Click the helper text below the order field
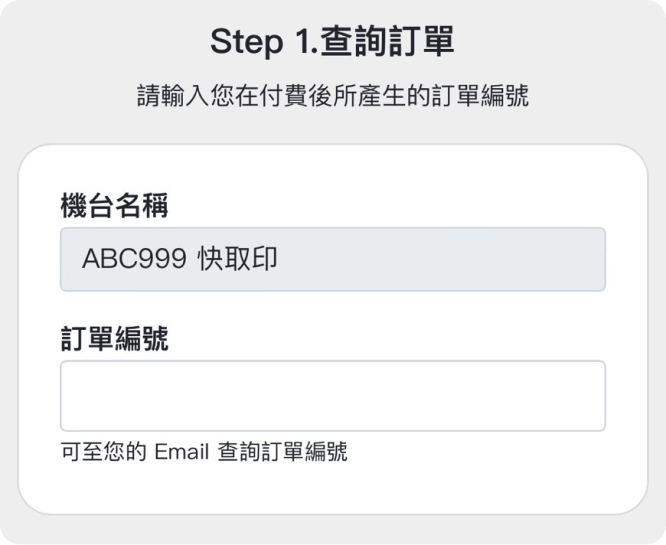Image resolution: width=666 pixels, height=545 pixels. (x=204, y=451)
